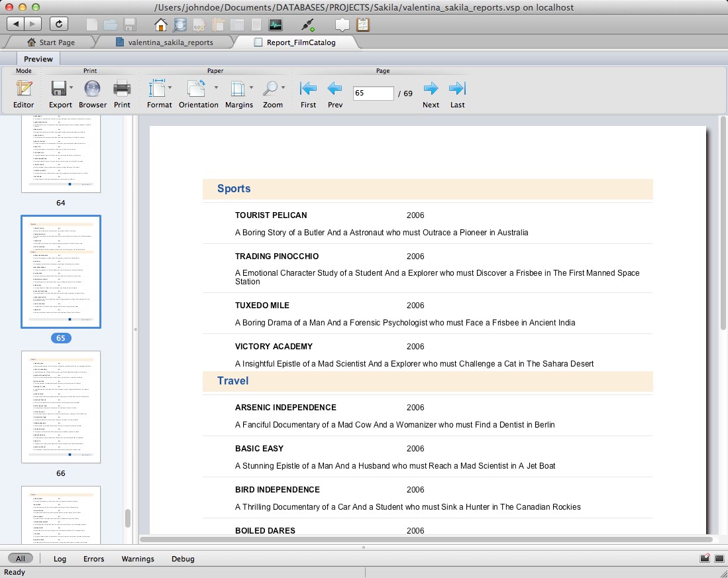Click the home icon in main toolbar
Screen dimensions: 728x578
tap(160, 25)
